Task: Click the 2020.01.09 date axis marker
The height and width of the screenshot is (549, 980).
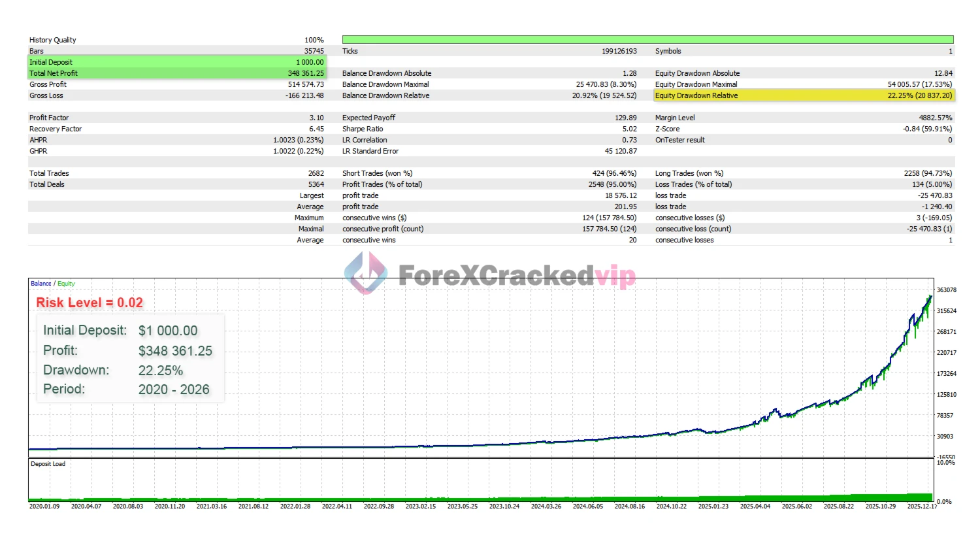Action: click(x=44, y=507)
